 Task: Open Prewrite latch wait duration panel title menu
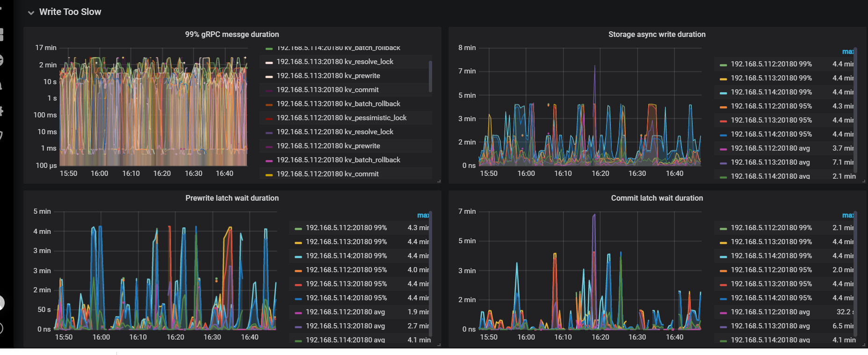232,198
